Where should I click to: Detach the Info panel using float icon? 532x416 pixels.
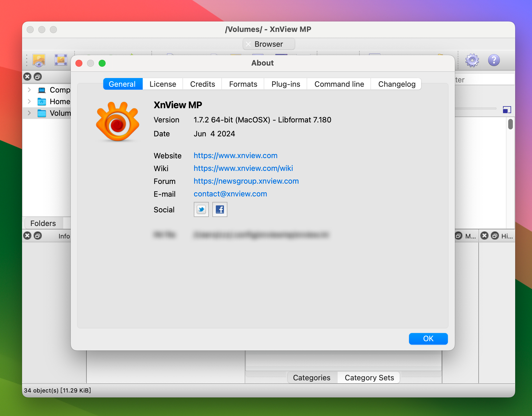[38, 236]
